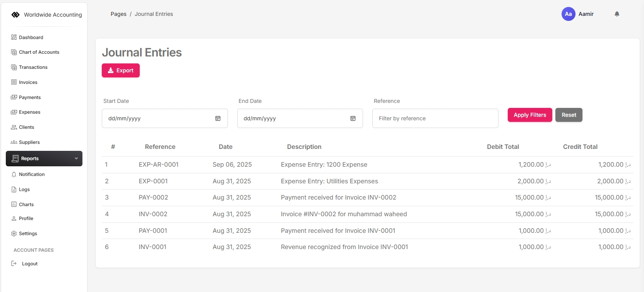Click the Charts icon in sidebar
644x292 pixels.
(x=14, y=205)
